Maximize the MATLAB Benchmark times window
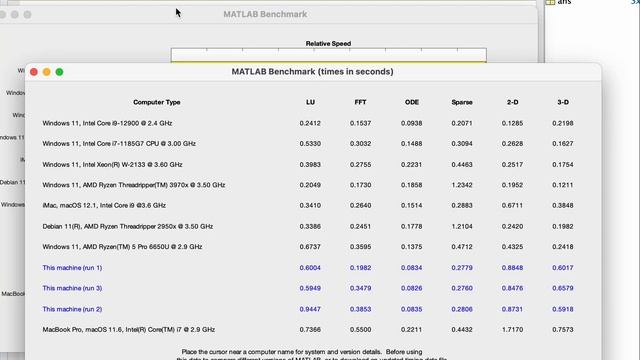Viewport: 640px width, 360px height. [x=59, y=72]
